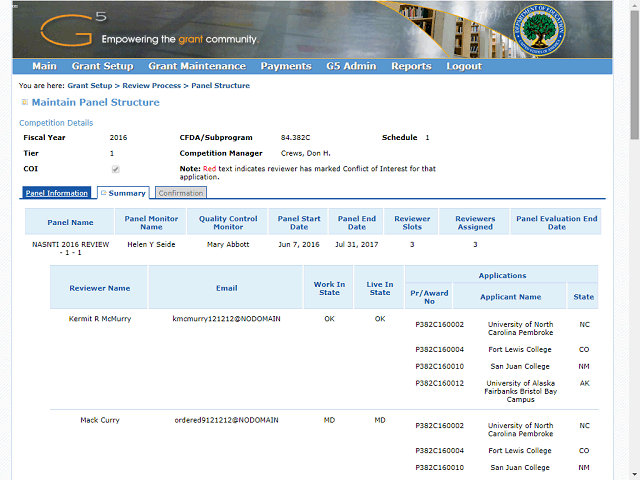The image size is (640, 480).
Task: Click the Department of Education seal
Action: [539, 30]
